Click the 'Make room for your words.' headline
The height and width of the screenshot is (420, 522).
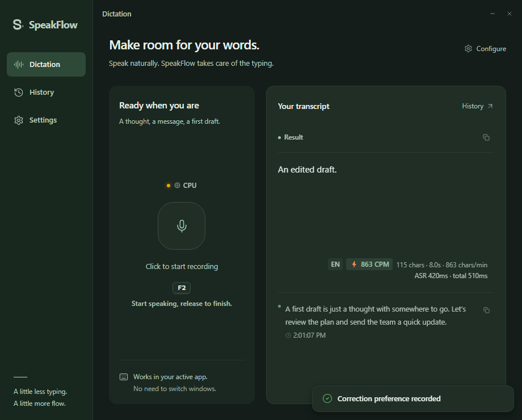point(184,45)
